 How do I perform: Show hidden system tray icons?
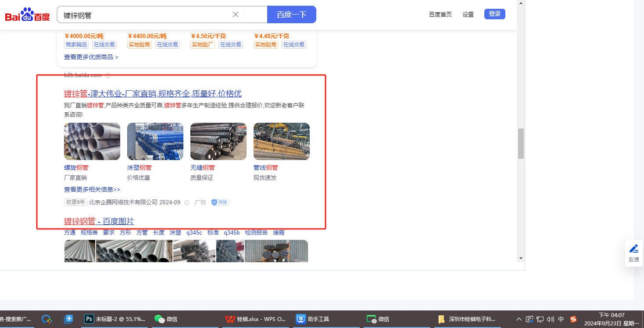click(x=519, y=319)
